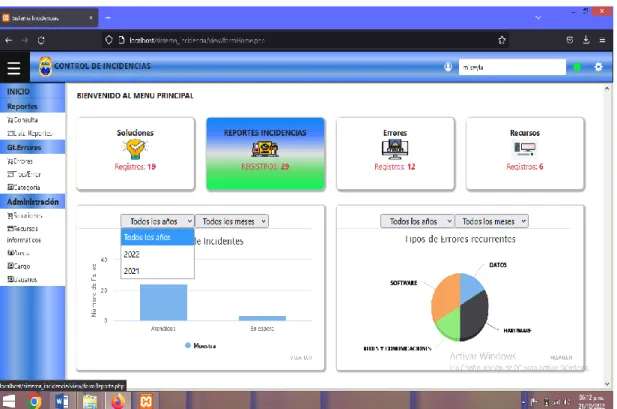Select the Administración sidebar section header

click(x=33, y=202)
